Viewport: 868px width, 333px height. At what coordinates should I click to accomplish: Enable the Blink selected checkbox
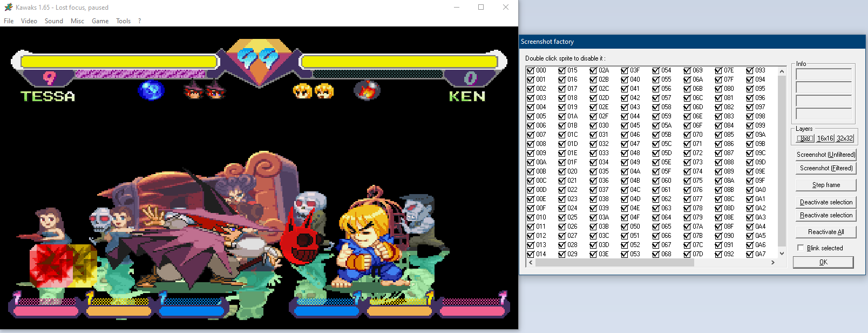pos(801,248)
